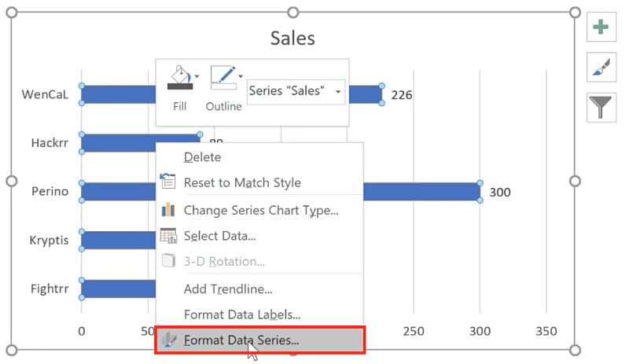629x364 pixels.
Task: Click the Change Series Chart Type icon
Action: (x=168, y=210)
